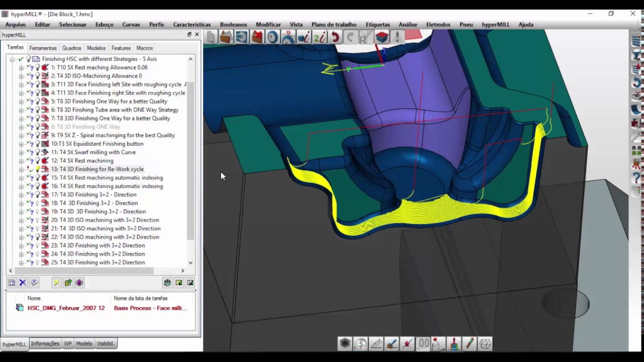Toggle the lightbulb for job 25: T4 3D Finishing

point(37,262)
